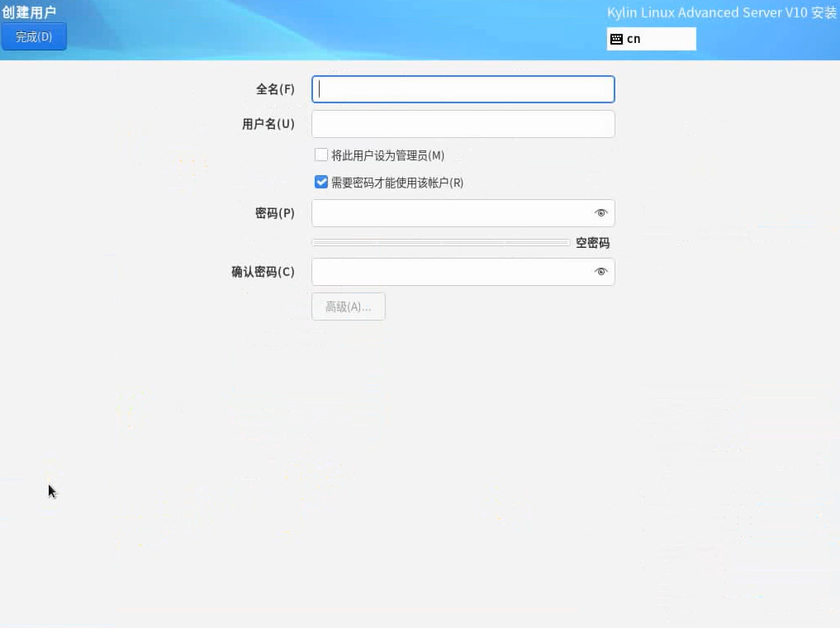Click Kylin Linux Advanced Server V10 安装 title
The image size is (840, 628).
click(x=722, y=12)
